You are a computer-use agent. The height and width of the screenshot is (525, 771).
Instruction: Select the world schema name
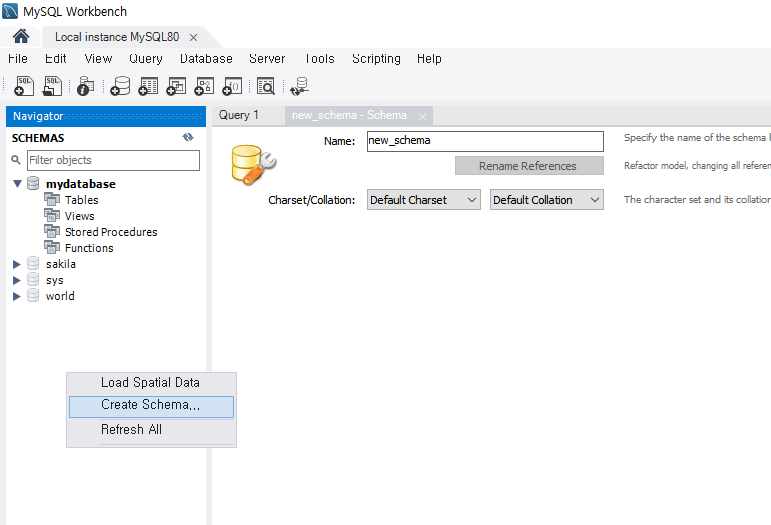tap(60, 296)
